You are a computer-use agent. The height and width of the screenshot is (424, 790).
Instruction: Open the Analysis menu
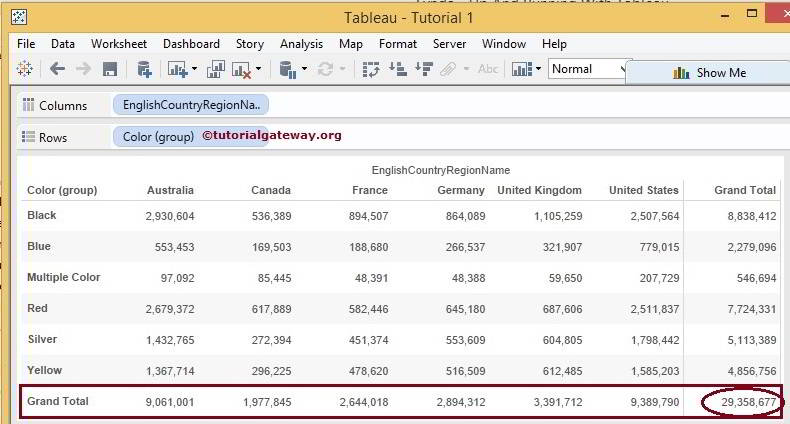point(301,44)
